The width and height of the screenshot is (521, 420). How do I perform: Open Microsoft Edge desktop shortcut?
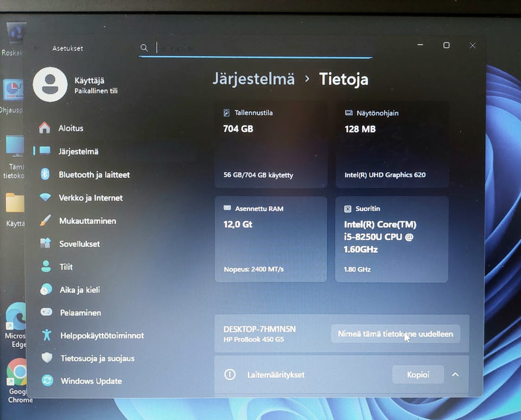(x=16, y=325)
